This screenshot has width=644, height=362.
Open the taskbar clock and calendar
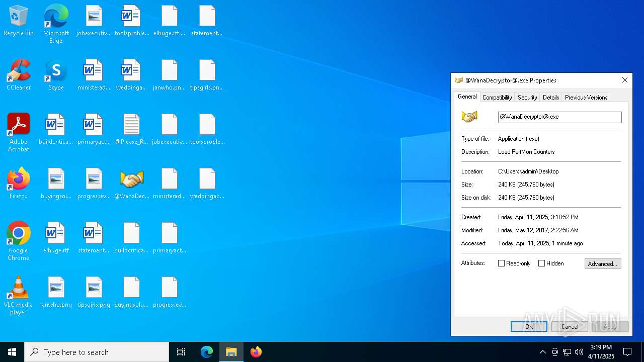tap(602, 352)
